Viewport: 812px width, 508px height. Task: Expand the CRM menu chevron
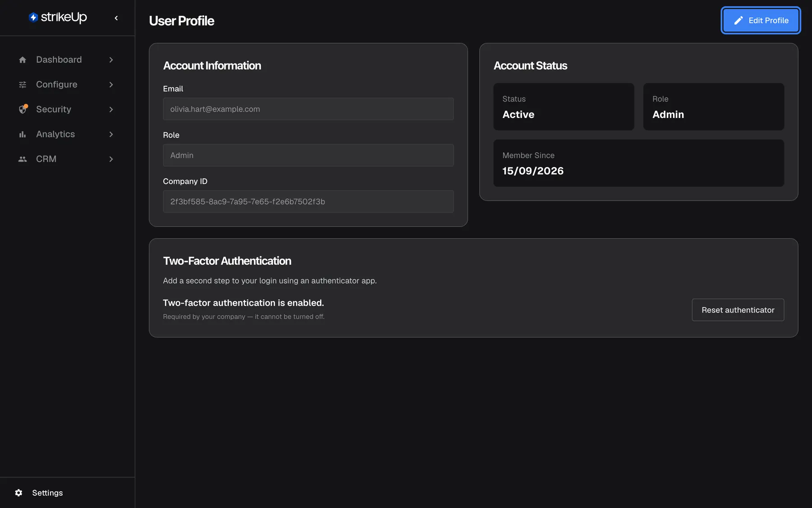click(x=111, y=159)
